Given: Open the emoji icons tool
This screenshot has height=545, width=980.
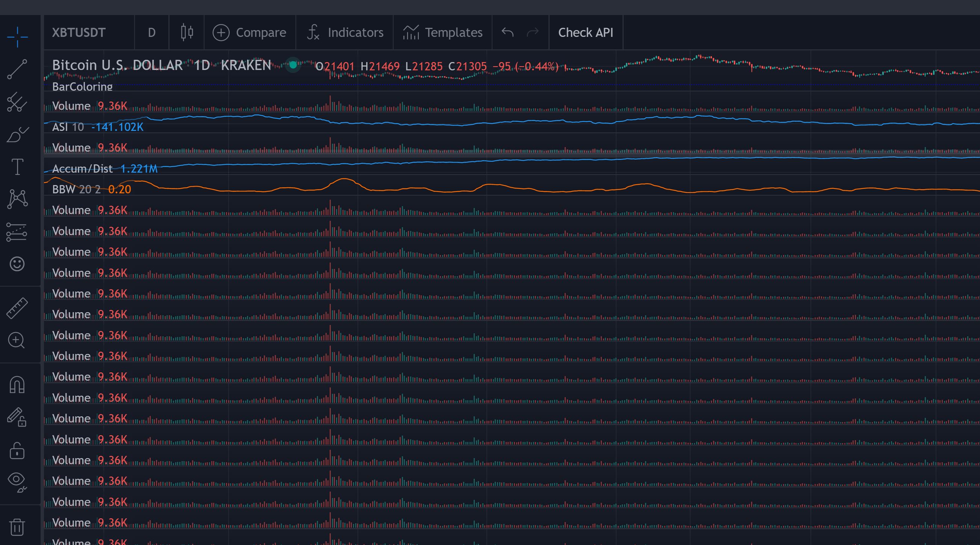Looking at the screenshot, I should (x=17, y=264).
